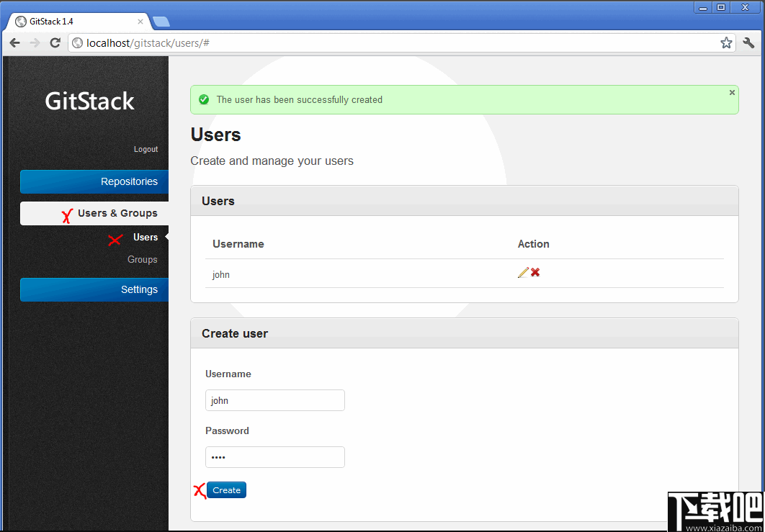Delete user john using the red X icon
Screen dimensions: 765x532
[534, 272]
